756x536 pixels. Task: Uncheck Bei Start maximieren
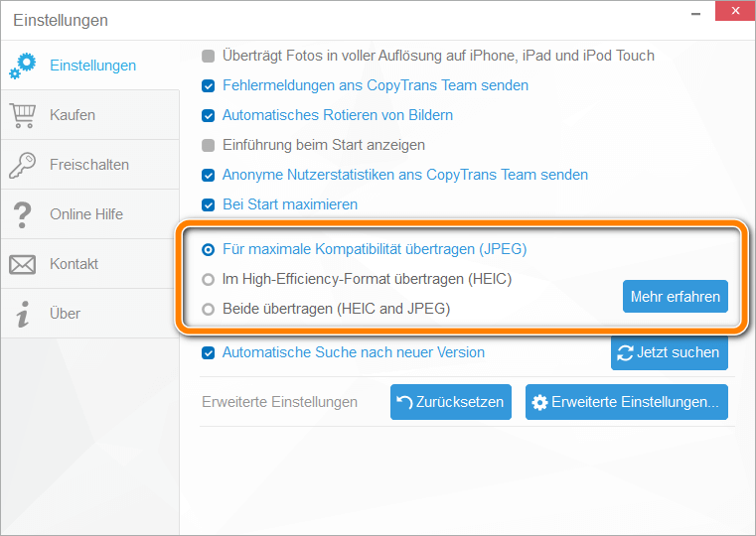209,205
